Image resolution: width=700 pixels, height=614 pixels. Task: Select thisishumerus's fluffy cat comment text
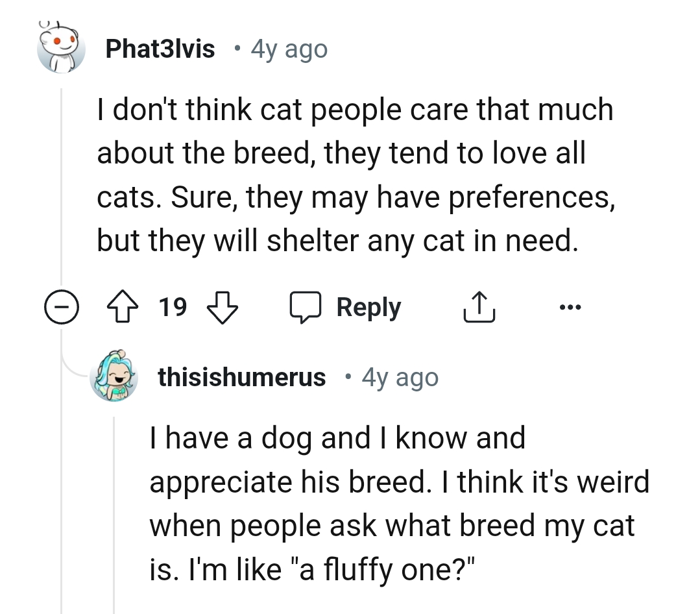pos(399,503)
